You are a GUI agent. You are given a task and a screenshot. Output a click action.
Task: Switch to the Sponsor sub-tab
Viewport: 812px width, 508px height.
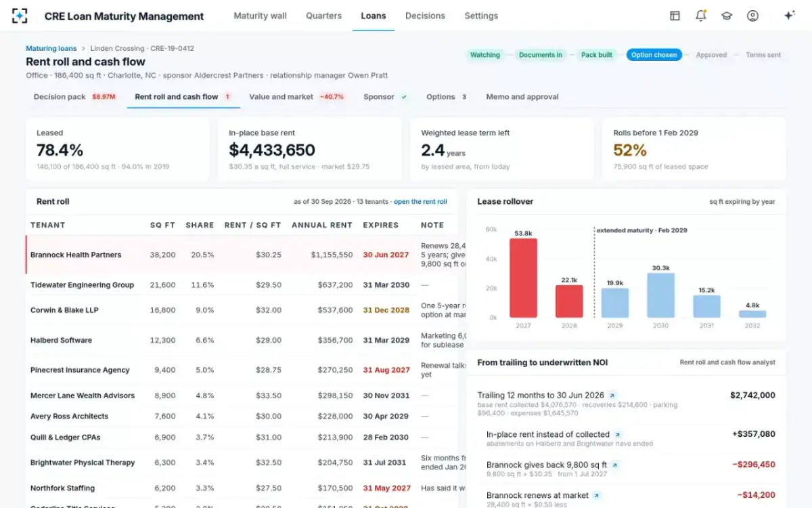(386, 97)
